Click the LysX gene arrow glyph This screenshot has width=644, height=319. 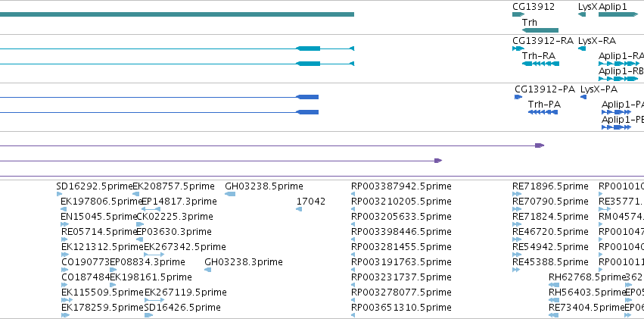click(582, 14)
